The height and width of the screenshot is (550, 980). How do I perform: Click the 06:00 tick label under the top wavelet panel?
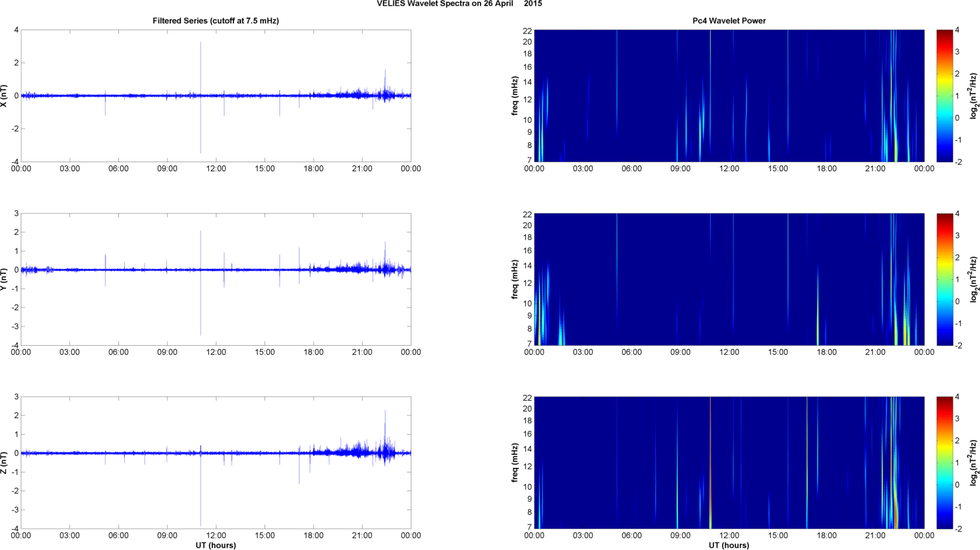pos(631,169)
